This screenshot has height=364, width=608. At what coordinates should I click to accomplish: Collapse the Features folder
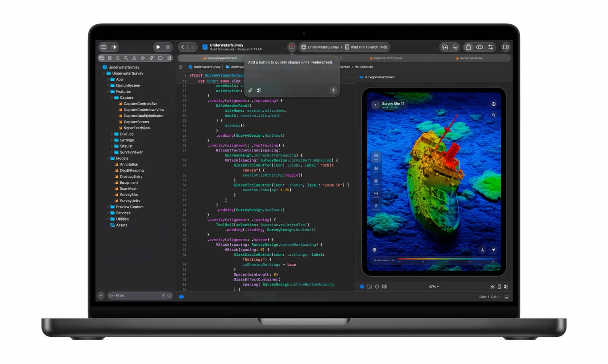(x=108, y=91)
